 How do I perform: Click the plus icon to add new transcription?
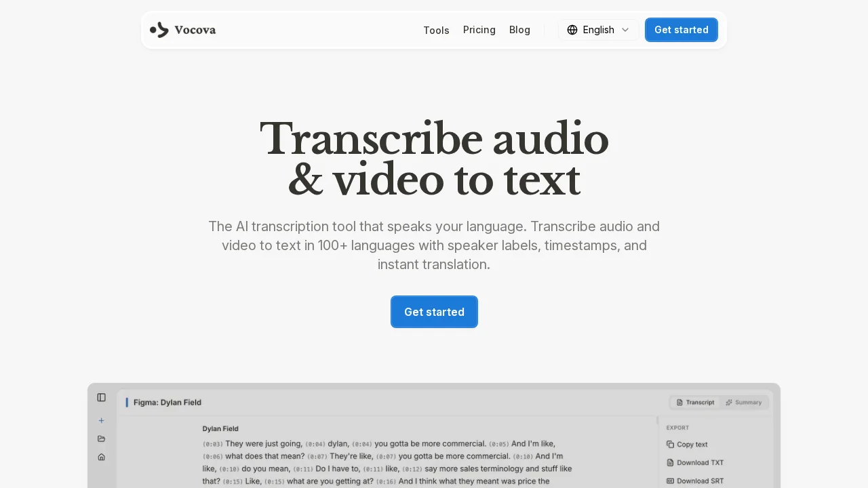[101, 420]
